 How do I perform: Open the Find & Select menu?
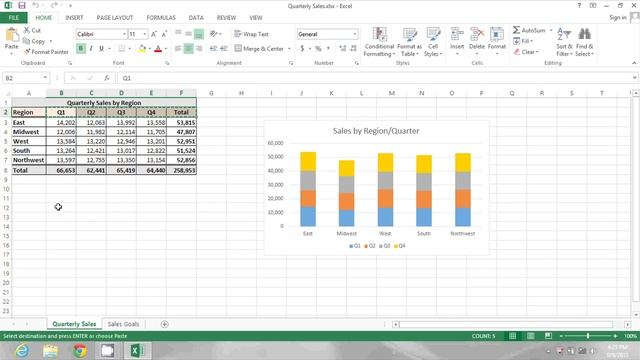click(x=584, y=42)
